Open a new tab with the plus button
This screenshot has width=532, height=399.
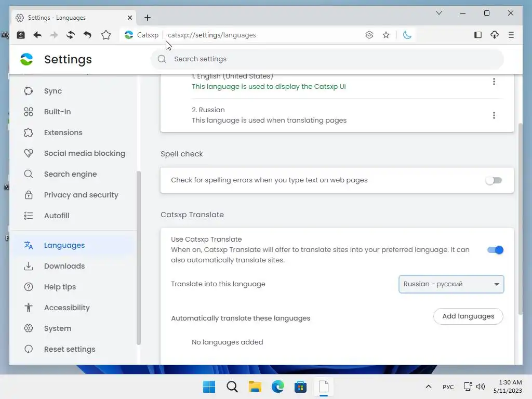(x=147, y=18)
